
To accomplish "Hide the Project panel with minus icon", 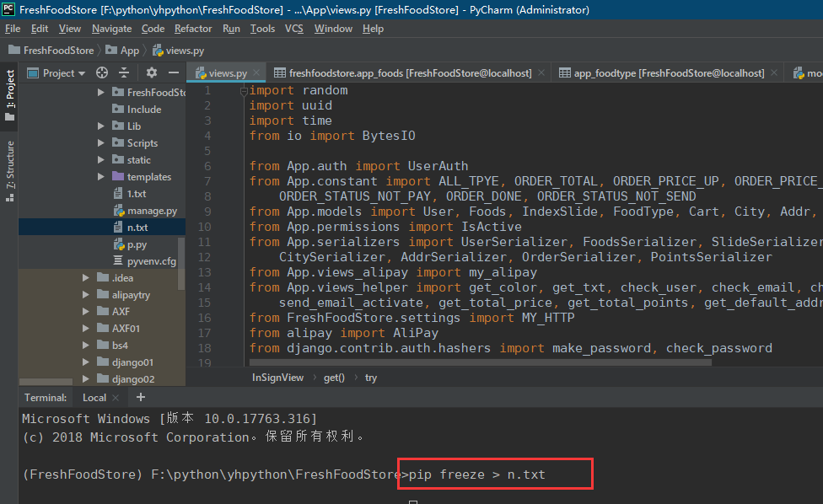I will 174,72.
